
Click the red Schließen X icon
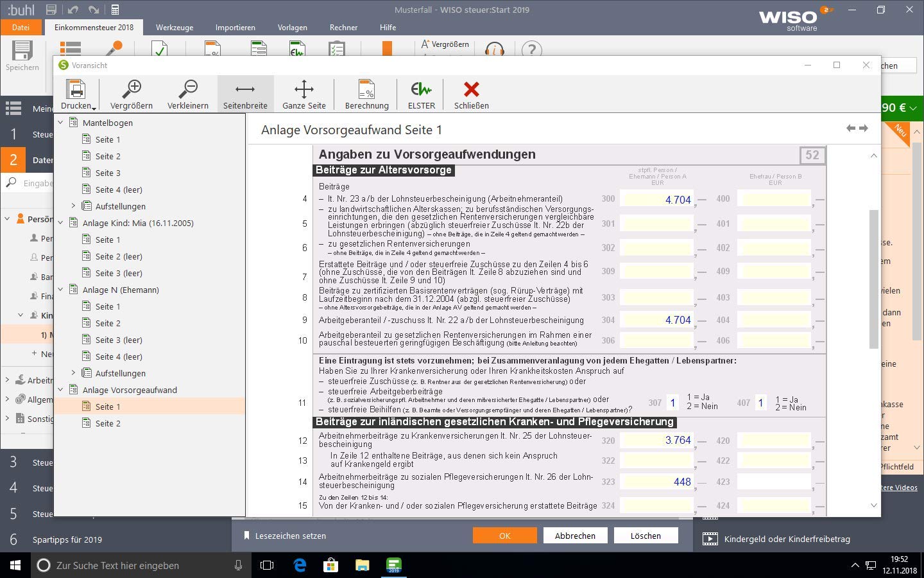coord(472,89)
